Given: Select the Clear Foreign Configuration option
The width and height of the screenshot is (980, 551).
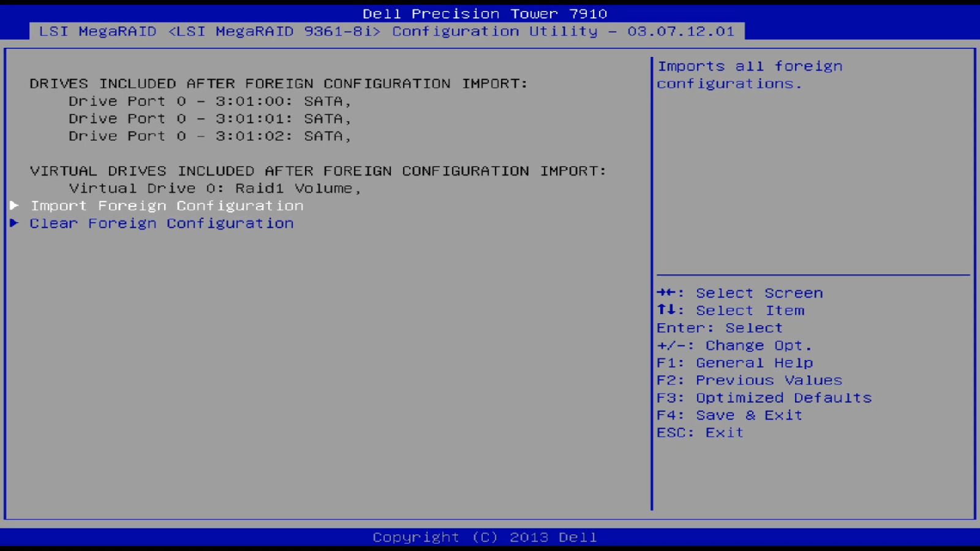Looking at the screenshot, I should [161, 223].
